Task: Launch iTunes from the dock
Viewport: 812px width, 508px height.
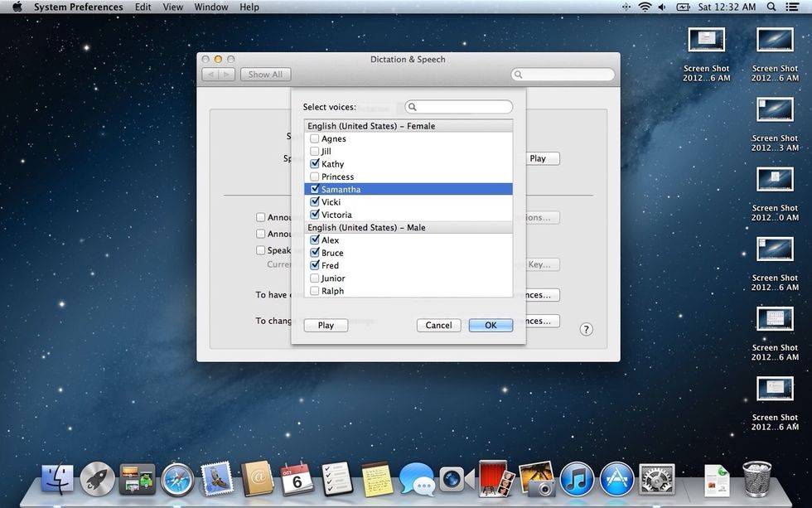Action: point(577,479)
